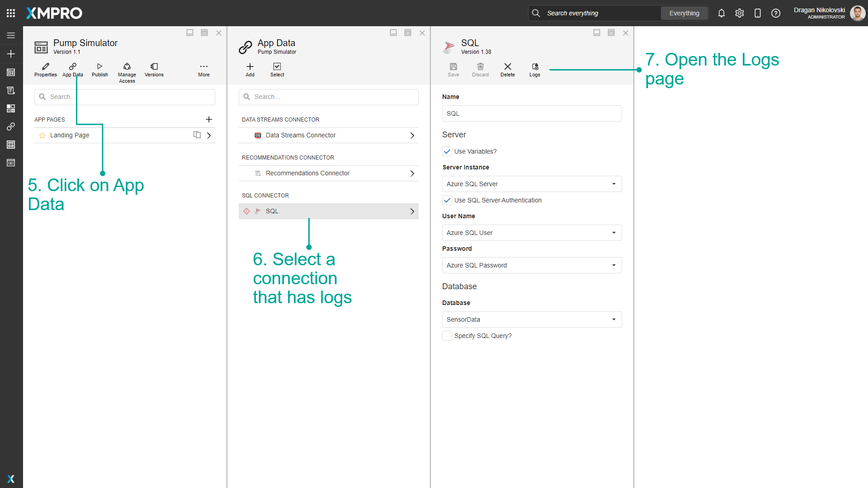Expand the Data Streams Connector entry
Viewport: 868px width, 488px height.
pyautogui.click(x=411, y=135)
